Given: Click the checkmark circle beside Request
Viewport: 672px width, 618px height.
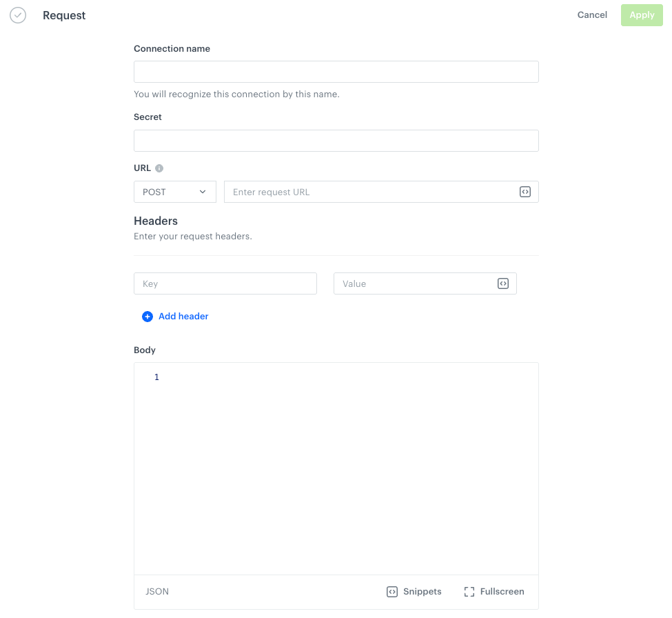Looking at the screenshot, I should click(x=17, y=15).
